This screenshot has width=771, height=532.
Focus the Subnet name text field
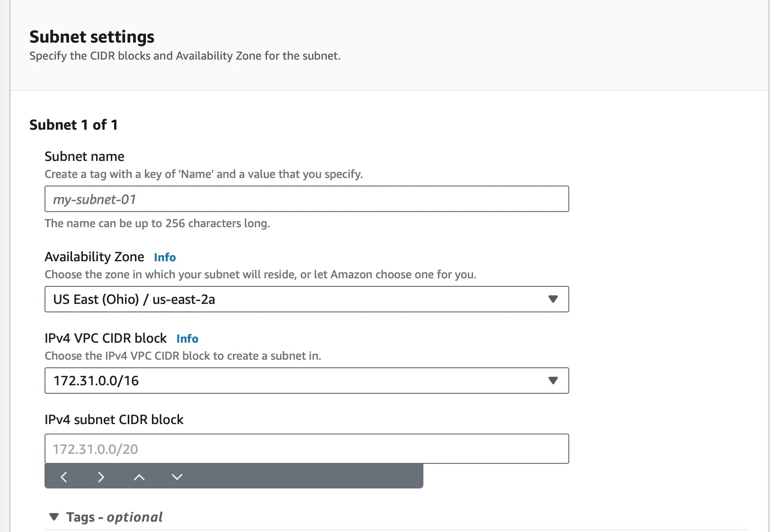tap(306, 199)
